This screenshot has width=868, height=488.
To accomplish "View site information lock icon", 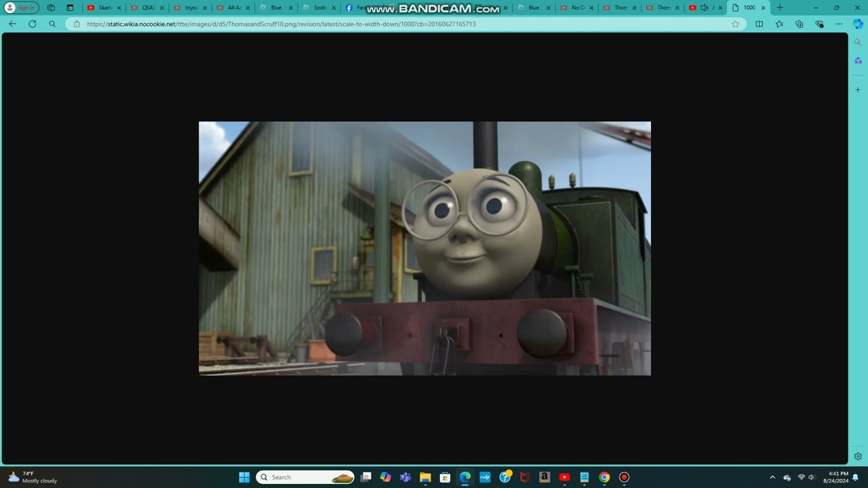I will [x=76, y=24].
